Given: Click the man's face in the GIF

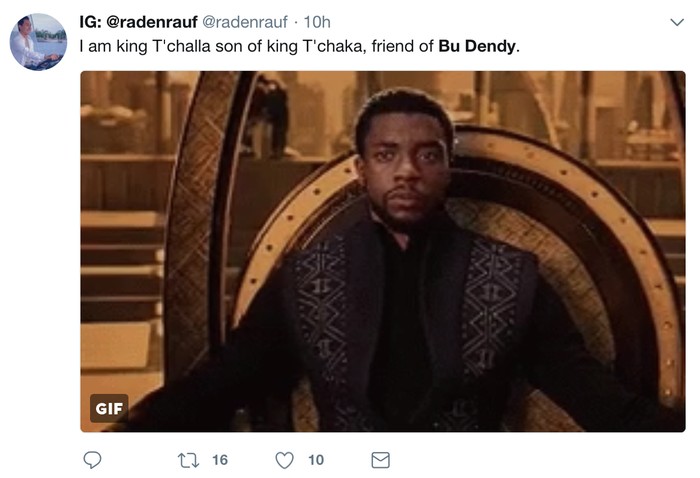Looking at the screenshot, I should 406,167.
